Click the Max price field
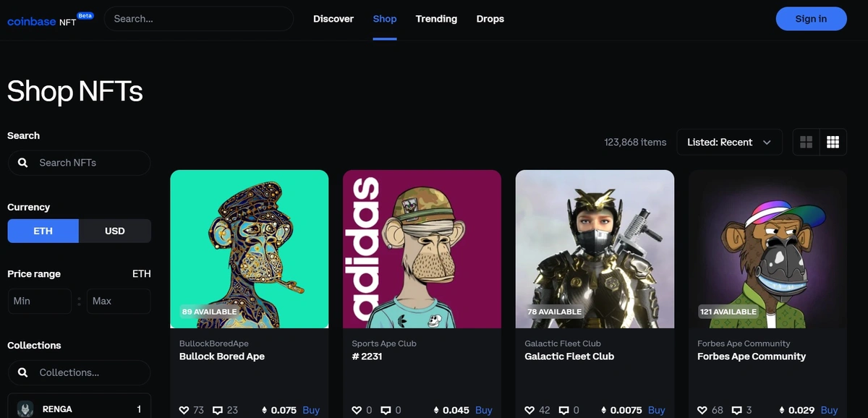This screenshot has height=418, width=868. coord(119,301)
